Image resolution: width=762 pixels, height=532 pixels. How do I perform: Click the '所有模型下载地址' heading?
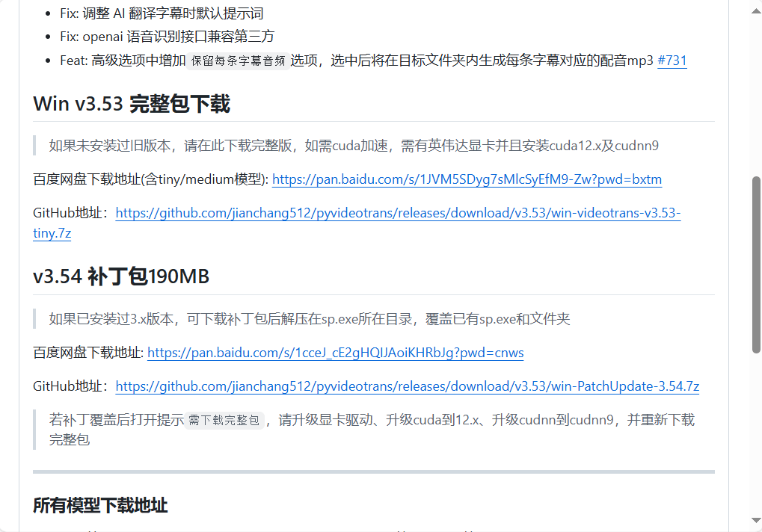pyautogui.click(x=100, y=505)
